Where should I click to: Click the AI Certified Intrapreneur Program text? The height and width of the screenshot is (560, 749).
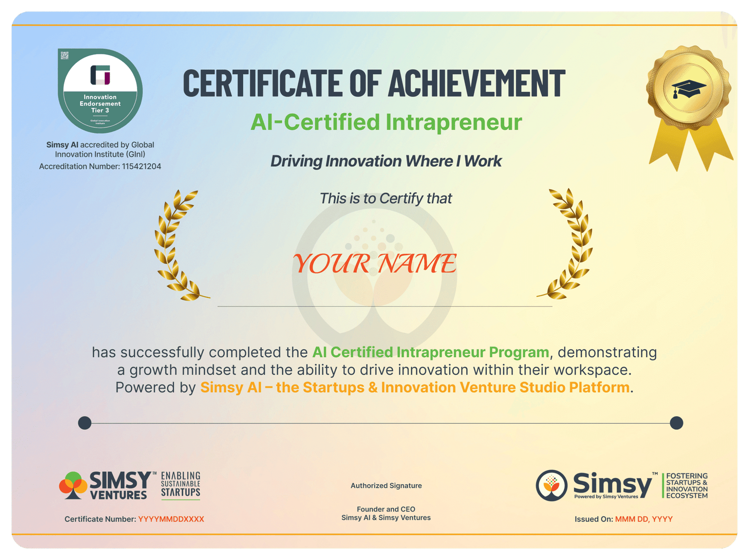[430, 352]
